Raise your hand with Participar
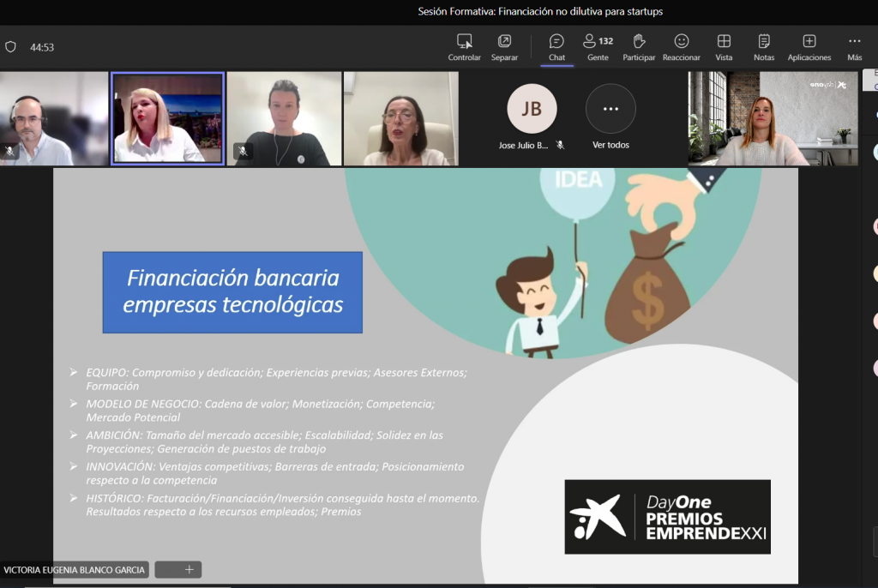This screenshot has height=588, width=878. pos(639,48)
